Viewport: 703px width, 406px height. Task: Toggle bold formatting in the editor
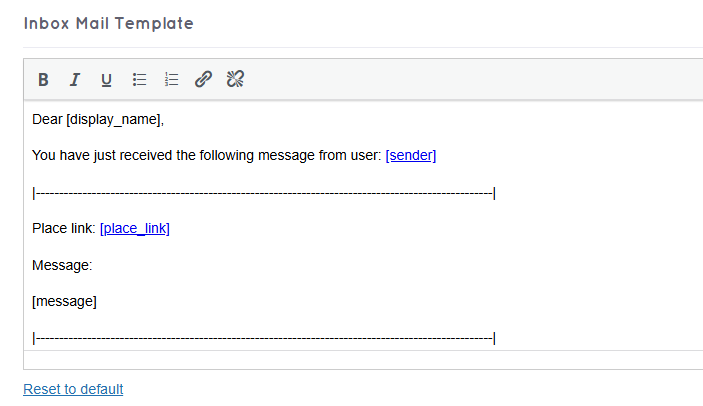(43, 80)
